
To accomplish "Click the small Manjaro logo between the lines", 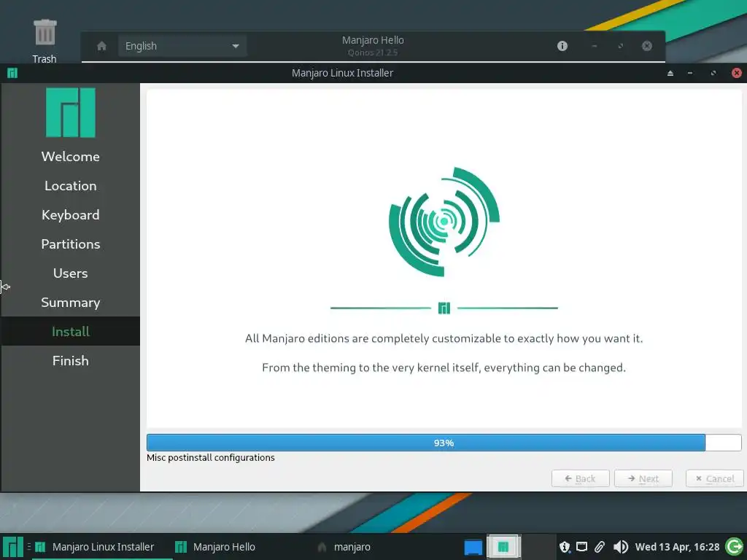I will (x=444, y=308).
